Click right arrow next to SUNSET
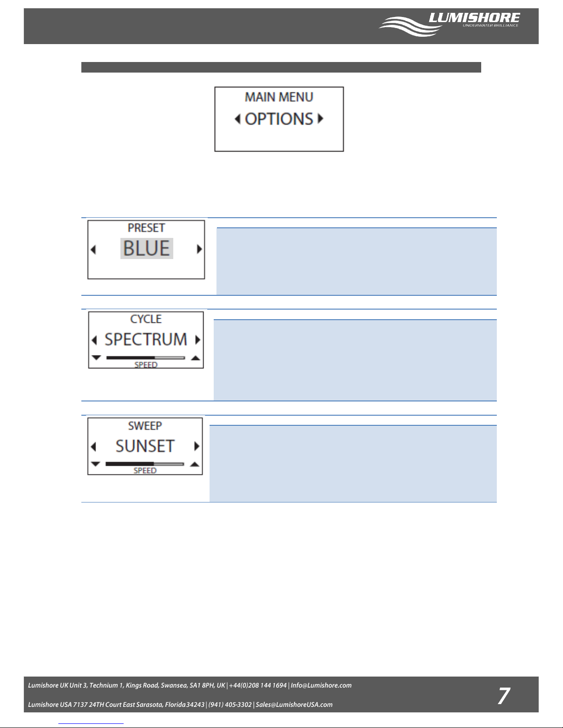The image size is (563, 728). [197, 446]
